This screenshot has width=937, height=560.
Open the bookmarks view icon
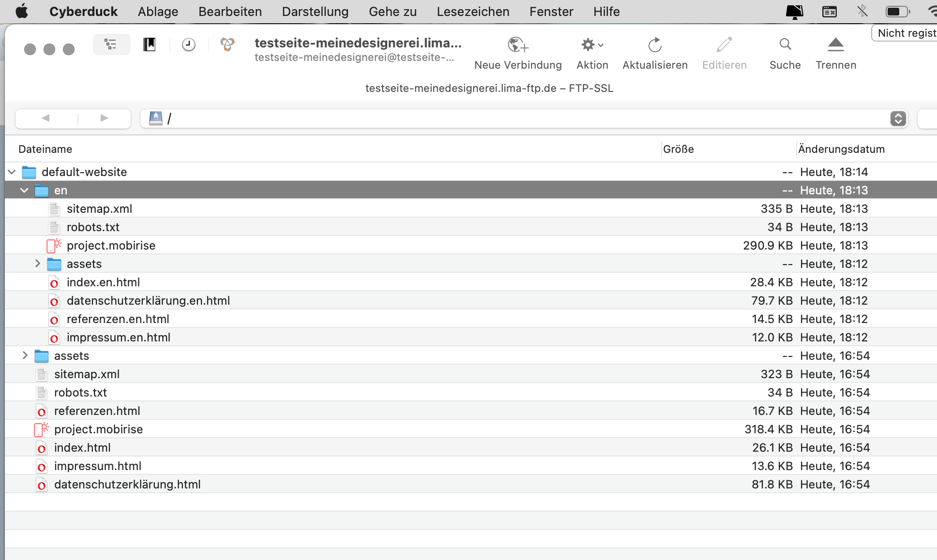(149, 45)
